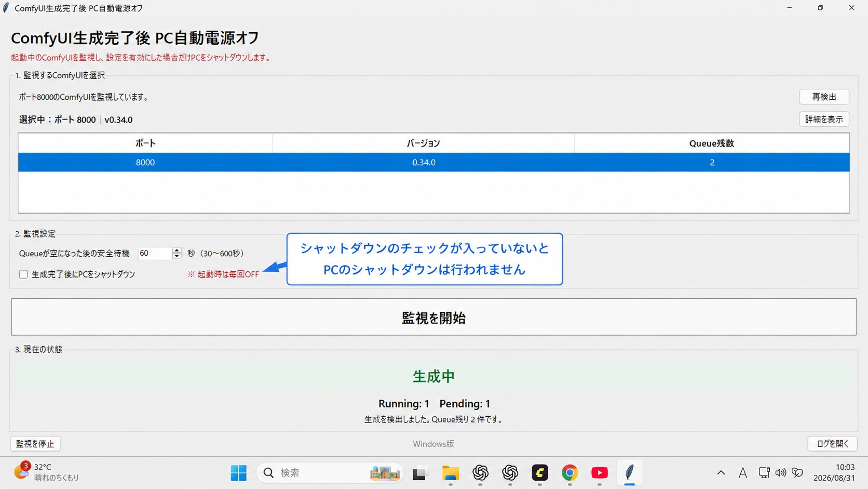Viewport: 868px width, 489px height.
Task: Click the taskbar 検索 search box
Action: pyautogui.click(x=330, y=473)
